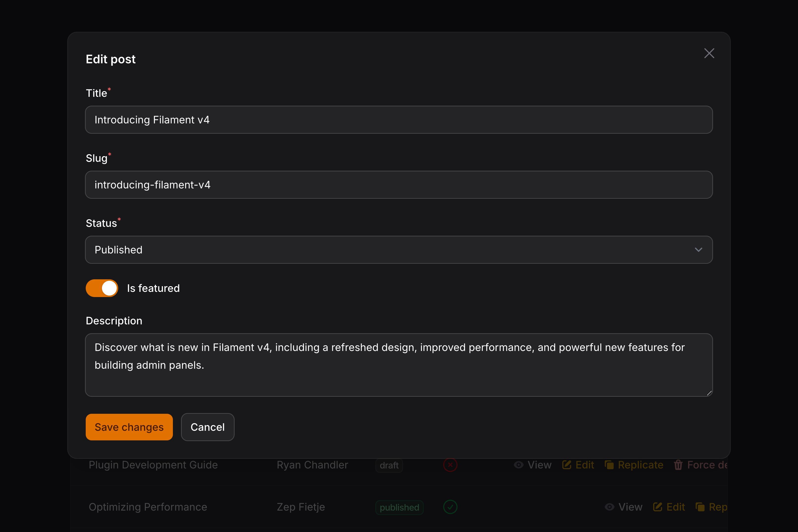Grab the Description textarea resize handle
Image resolution: width=798 pixels, height=532 pixels.
point(709,393)
